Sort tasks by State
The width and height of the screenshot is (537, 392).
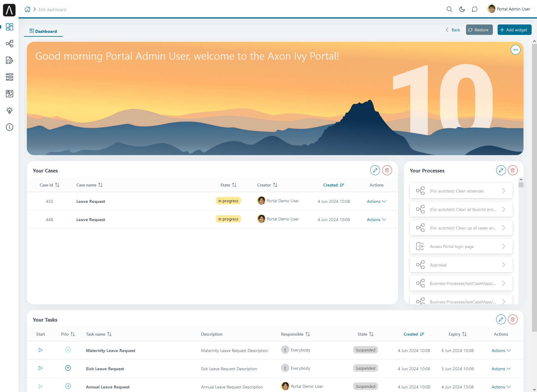click(371, 334)
